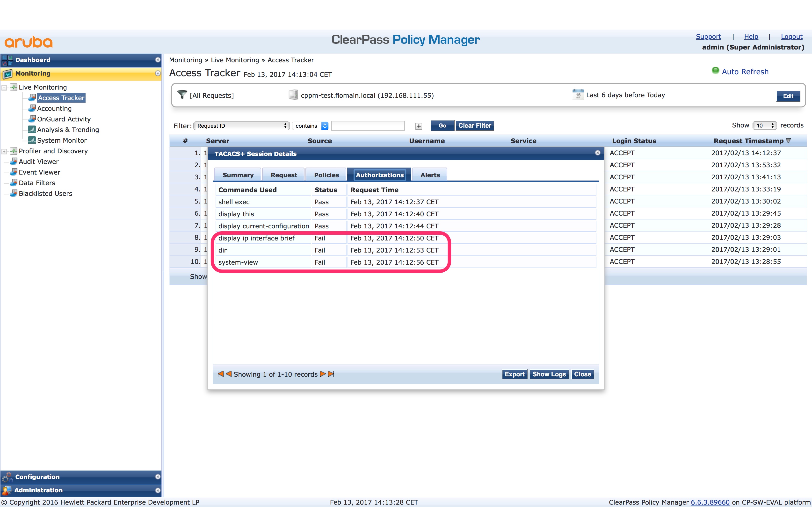Expand the Profiler and Discovery tree node
The width and height of the screenshot is (812, 507).
pyautogui.click(x=4, y=151)
